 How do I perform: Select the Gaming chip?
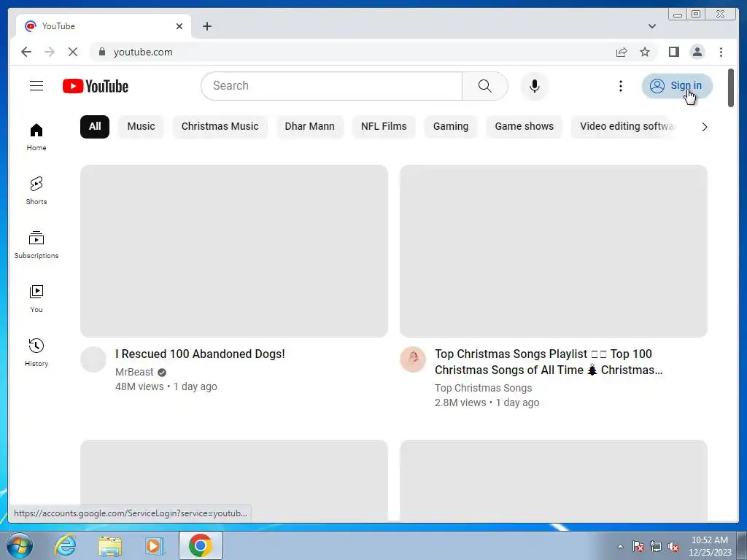click(451, 127)
